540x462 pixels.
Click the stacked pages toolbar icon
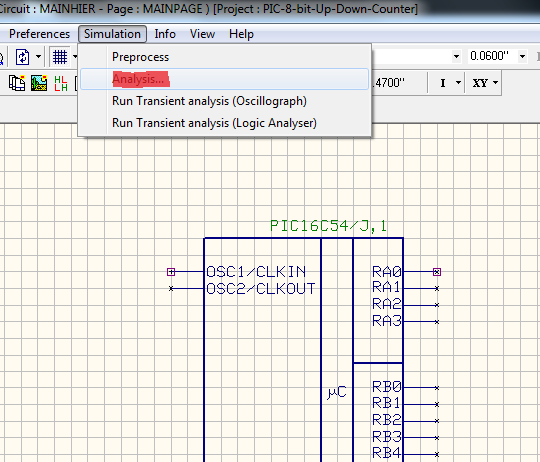[x=17, y=83]
